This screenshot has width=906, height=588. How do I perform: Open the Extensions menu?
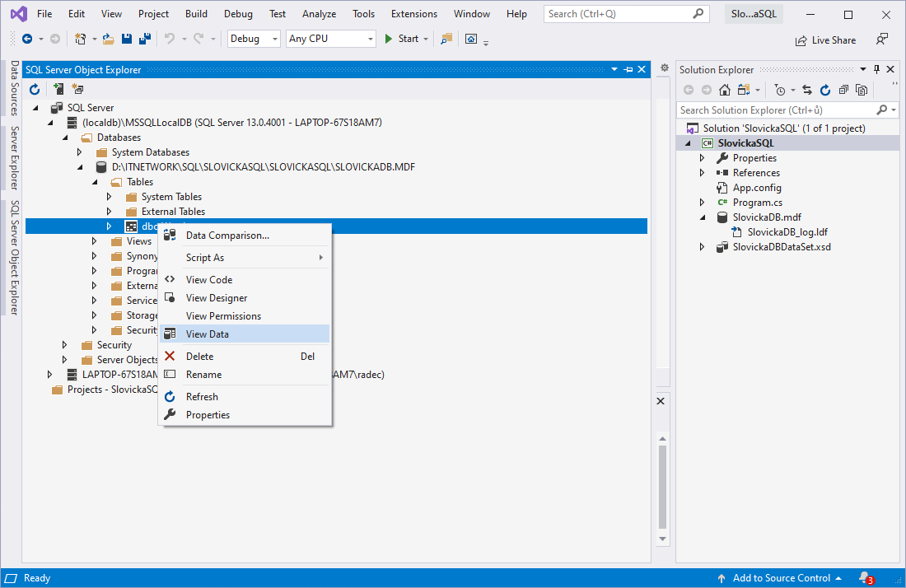click(414, 14)
